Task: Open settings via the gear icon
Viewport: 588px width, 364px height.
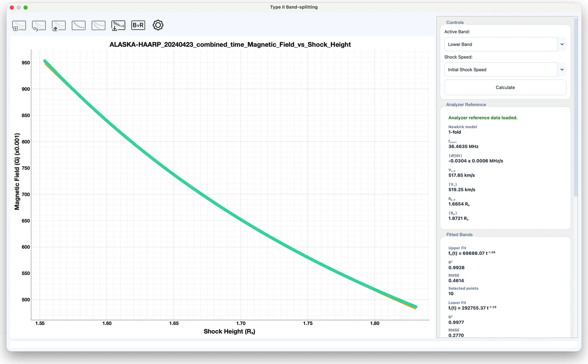Action: click(158, 25)
